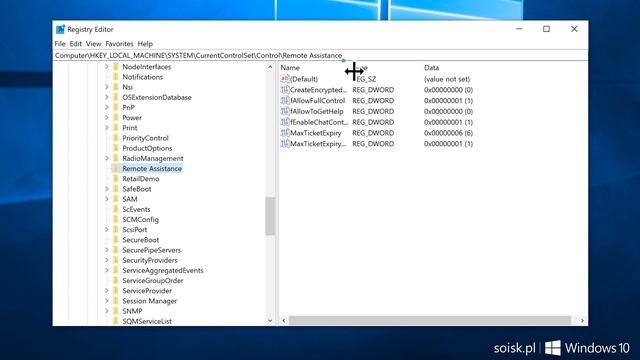Expand the RadioManagement key
Screen dimensions: 640x360
(x=107, y=158)
